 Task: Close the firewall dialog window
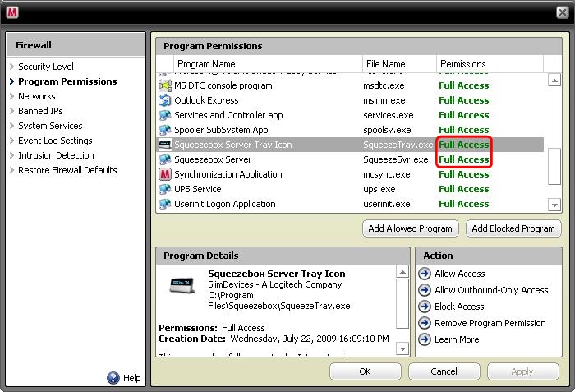click(562, 12)
